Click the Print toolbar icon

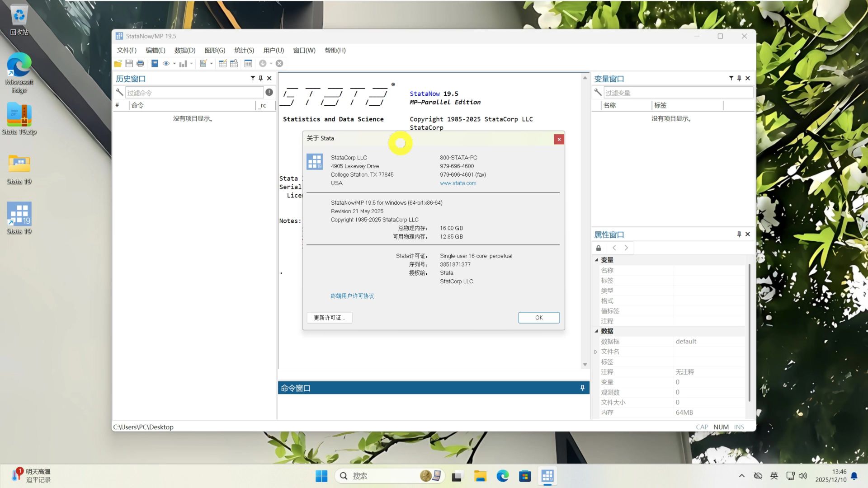pos(140,64)
